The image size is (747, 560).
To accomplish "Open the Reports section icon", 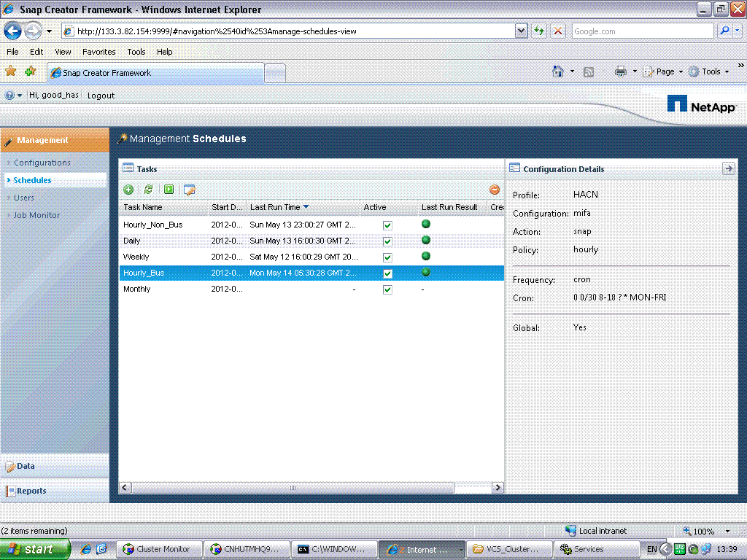I will pyautogui.click(x=10, y=491).
